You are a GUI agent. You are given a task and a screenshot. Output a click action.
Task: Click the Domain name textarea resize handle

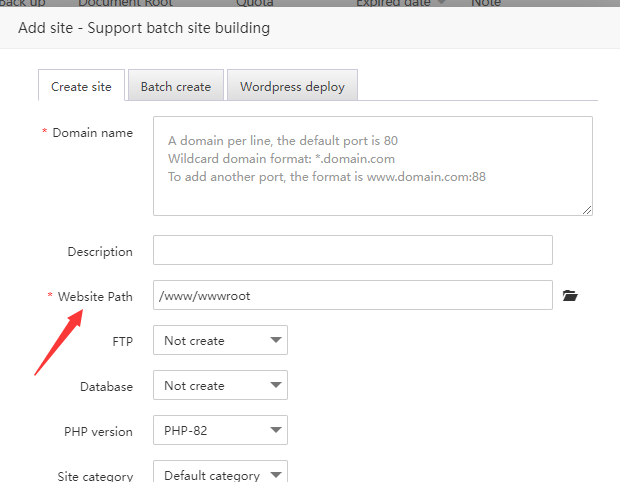[x=586, y=209]
